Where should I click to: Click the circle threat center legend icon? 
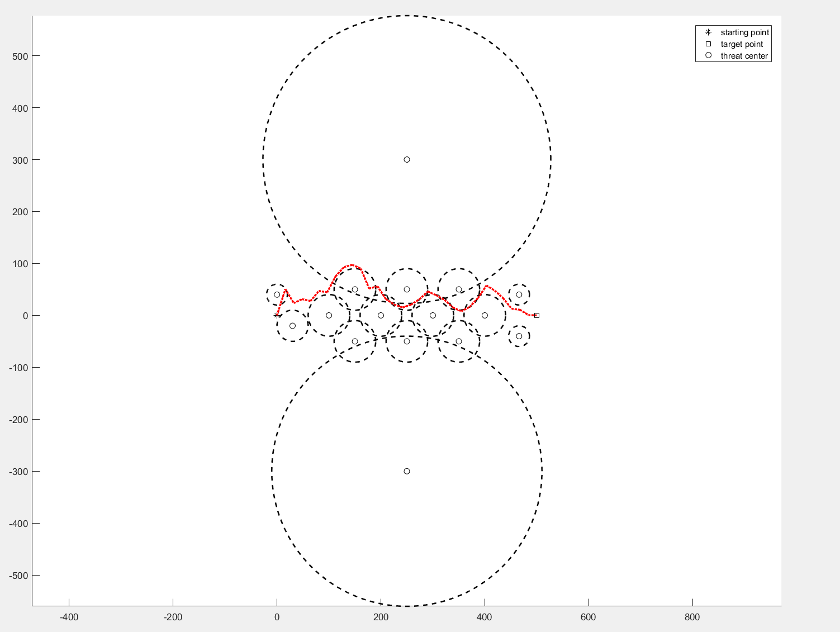[x=708, y=55]
